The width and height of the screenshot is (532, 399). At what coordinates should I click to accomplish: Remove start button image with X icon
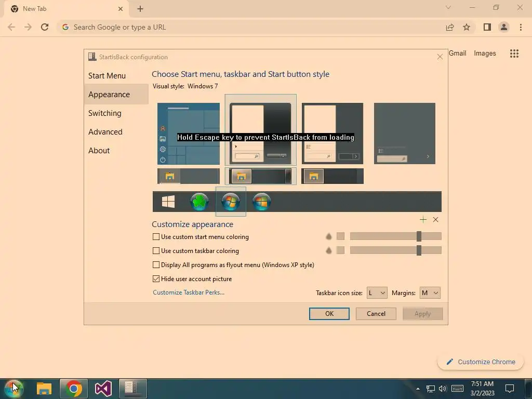coord(436,220)
